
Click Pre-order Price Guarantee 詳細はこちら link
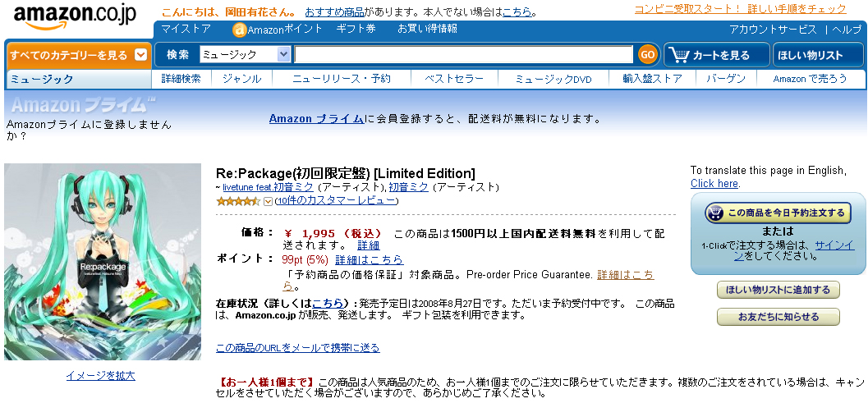(626, 275)
